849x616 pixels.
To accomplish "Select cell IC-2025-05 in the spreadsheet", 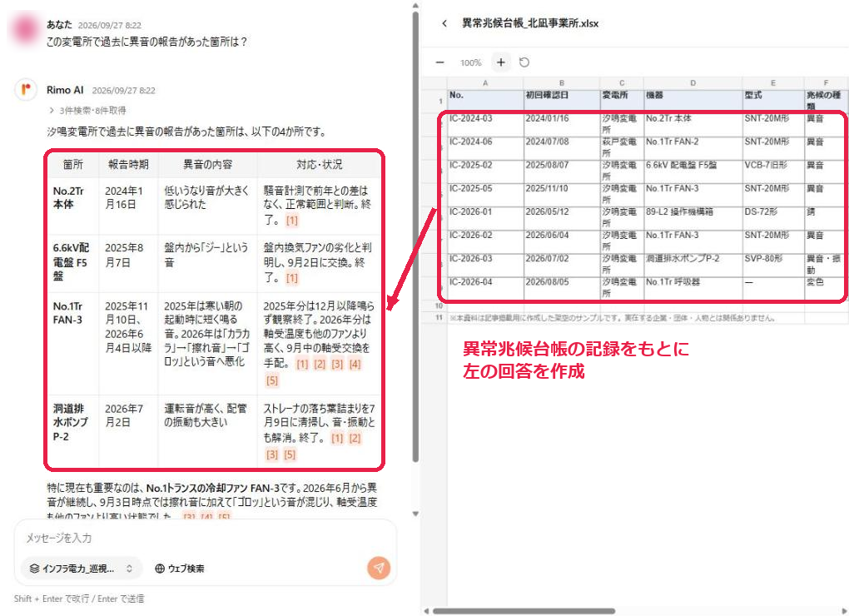I will [485, 194].
